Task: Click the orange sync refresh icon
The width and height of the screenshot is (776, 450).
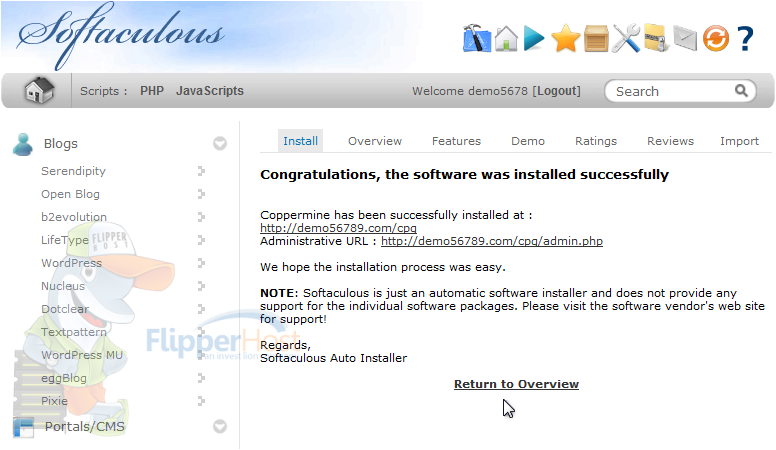Action: click(x=716, y=39)
